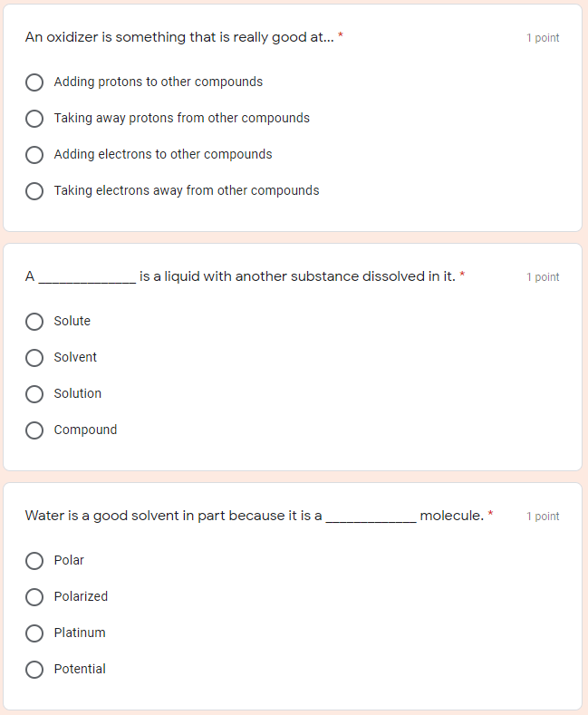Pick 'Adding electrons to other compounds' answer
588x715 pixels.
tap(34, 155)
